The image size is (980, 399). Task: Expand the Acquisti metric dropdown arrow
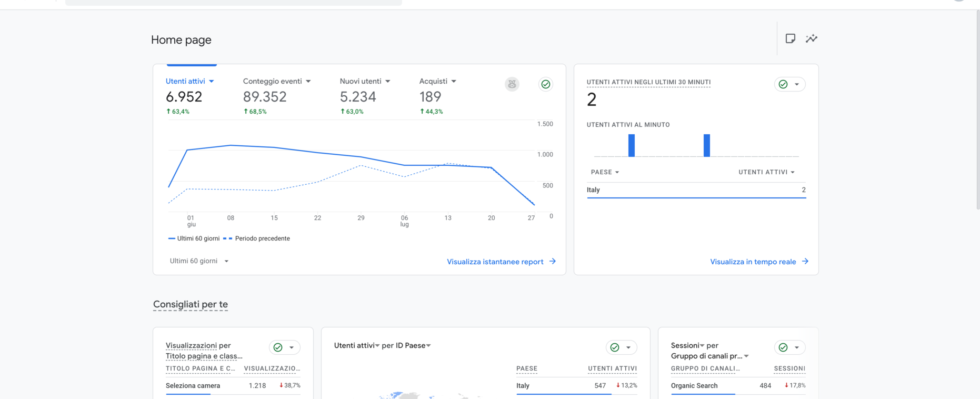point(454,82)
